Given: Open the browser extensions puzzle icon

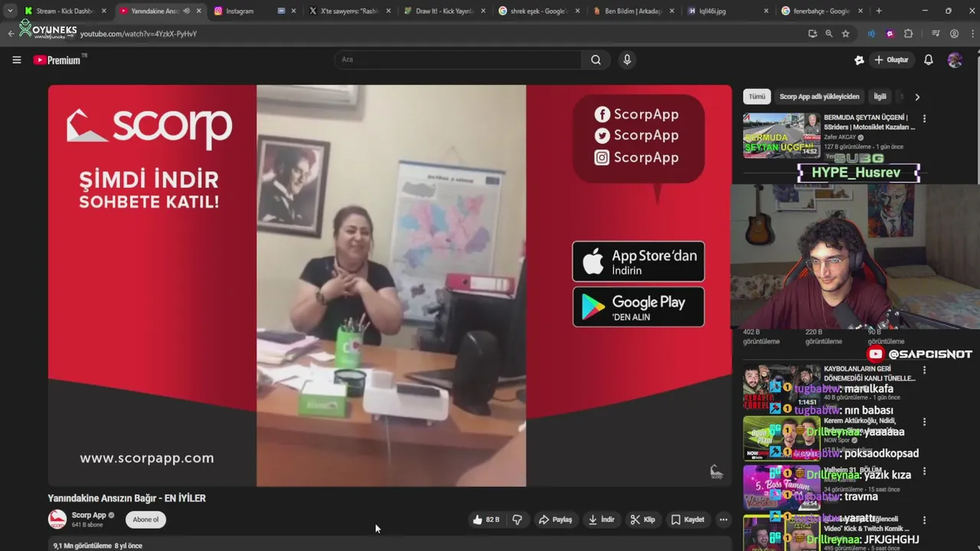Looking at the screenshot, I should (909, 34).
